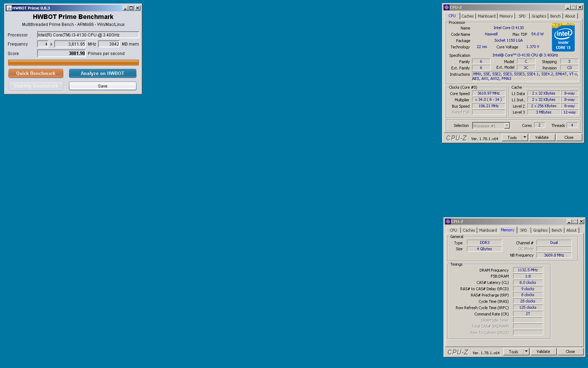
Task: Click Close button in bottom CPU-Z
Action: point(570,352)
